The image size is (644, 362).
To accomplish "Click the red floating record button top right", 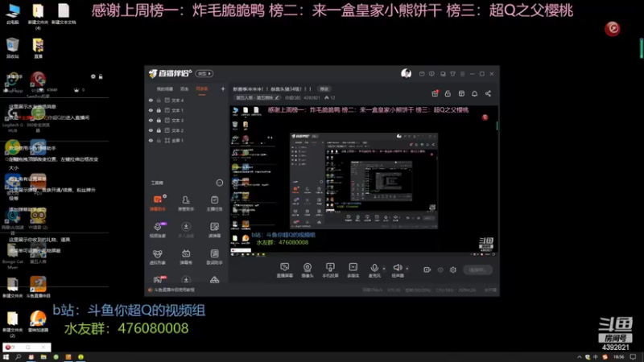I will click(x=613, y=28).
